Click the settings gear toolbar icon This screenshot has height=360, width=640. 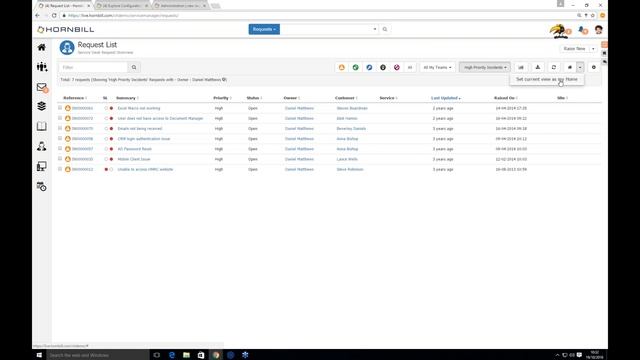click(594, 67)
